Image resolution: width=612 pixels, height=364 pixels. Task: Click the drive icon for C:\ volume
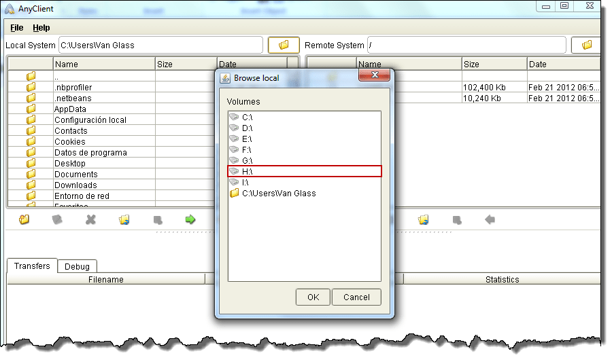click(x=234, y=117)
